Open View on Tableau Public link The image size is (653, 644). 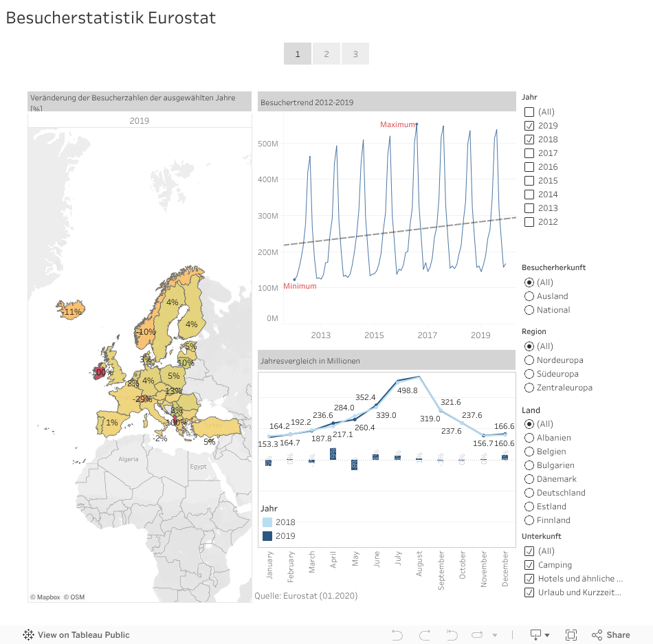tap(83, 635)
